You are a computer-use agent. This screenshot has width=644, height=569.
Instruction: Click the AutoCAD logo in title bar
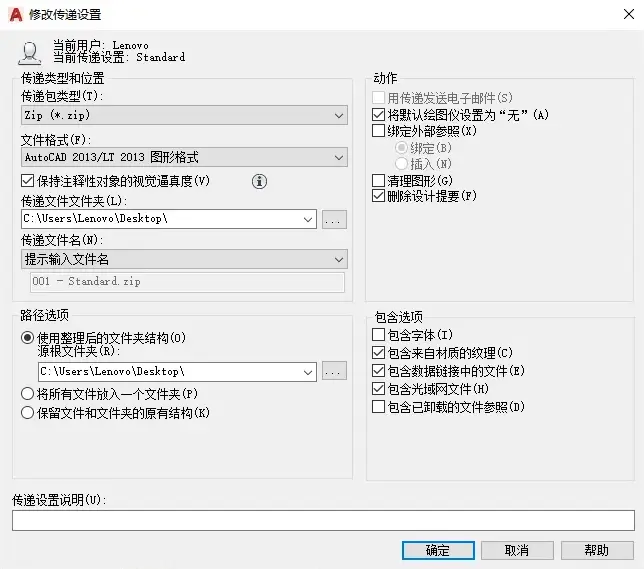pos(16,15)
